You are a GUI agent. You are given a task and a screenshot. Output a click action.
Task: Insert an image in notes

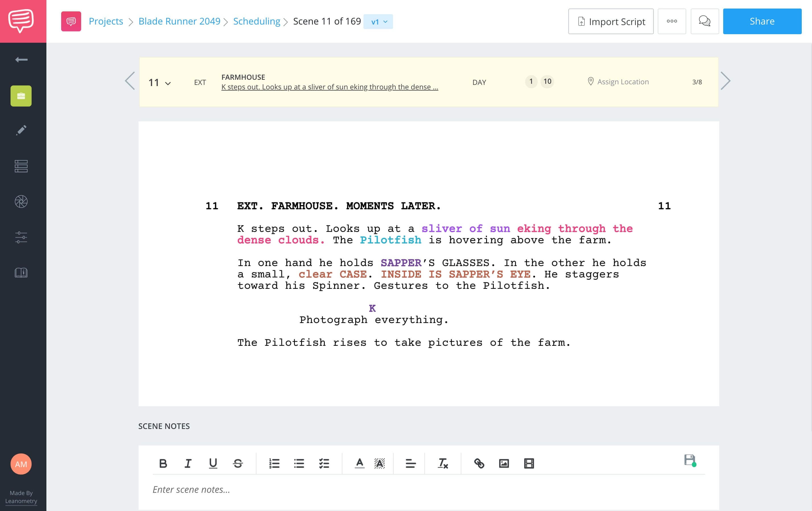coord(504,463)
